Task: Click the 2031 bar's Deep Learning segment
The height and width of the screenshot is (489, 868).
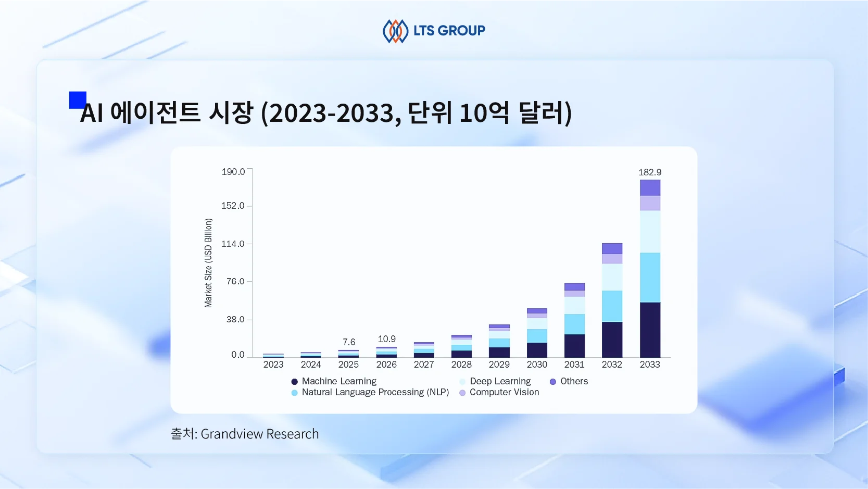Action: (x=574, y=305)
